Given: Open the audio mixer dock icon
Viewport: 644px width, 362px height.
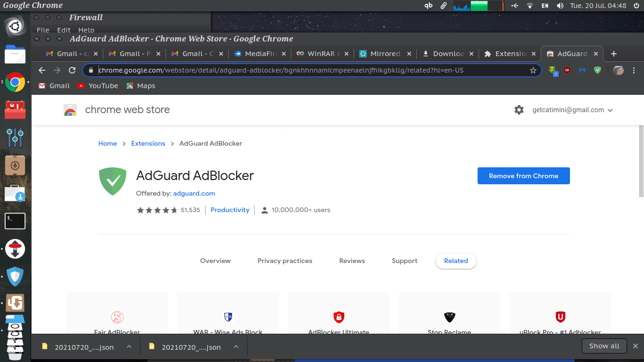Looking at the screenshot, I should pos(15,138).
